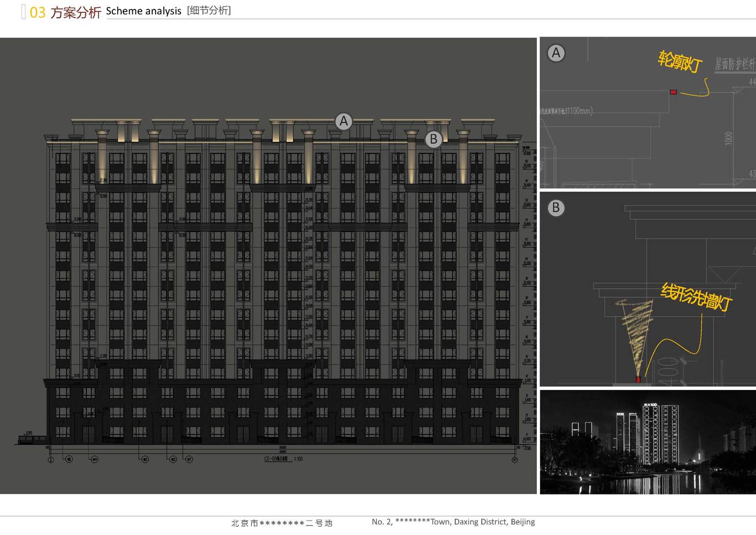The image size is (756, 535).
Task: Click the orange 03 section number
Action: coord(38,12)
